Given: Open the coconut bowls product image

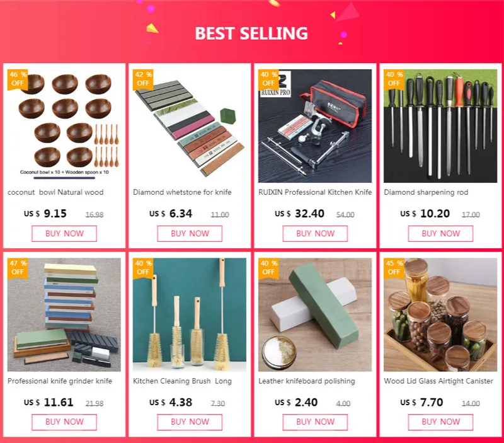Looking at the screenshot, I should pyautogui.click(x=64, y=126).
